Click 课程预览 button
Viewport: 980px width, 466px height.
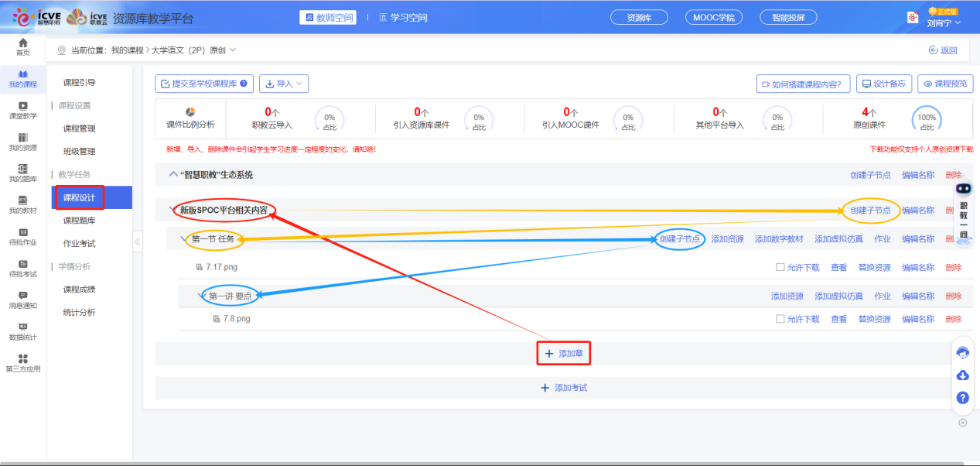click(945, 84)
